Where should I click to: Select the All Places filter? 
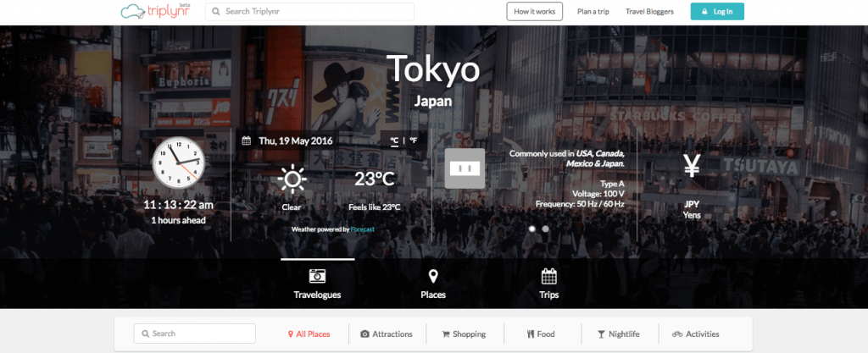point(309,334)
